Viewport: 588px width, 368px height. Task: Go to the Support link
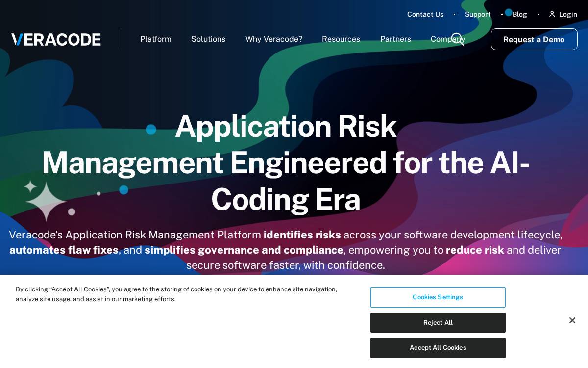(x=478, y=14)
